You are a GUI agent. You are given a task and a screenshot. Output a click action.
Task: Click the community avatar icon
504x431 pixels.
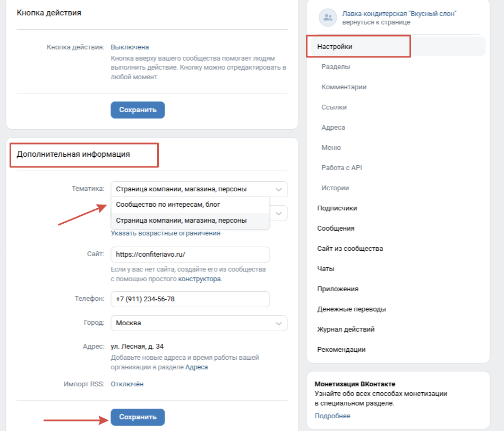click(x=328, y=18)
